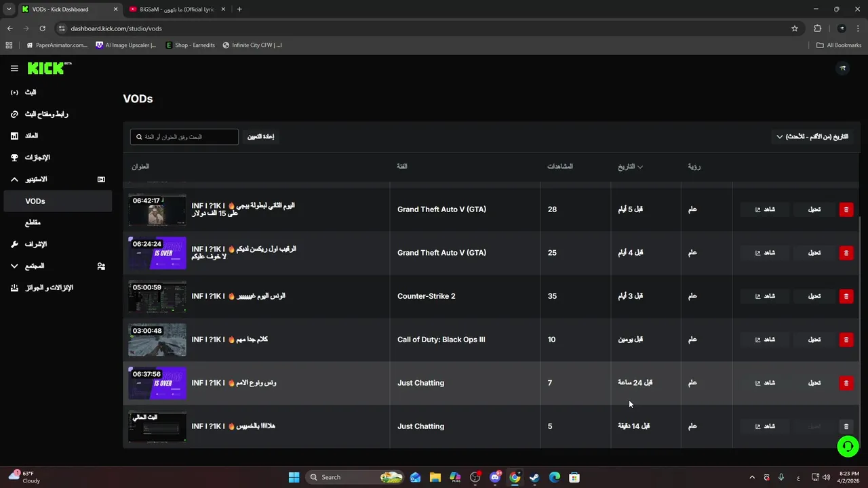Open File Explorer from the taskbar
The image size is (868, 488).
click(x=435, y=477)
